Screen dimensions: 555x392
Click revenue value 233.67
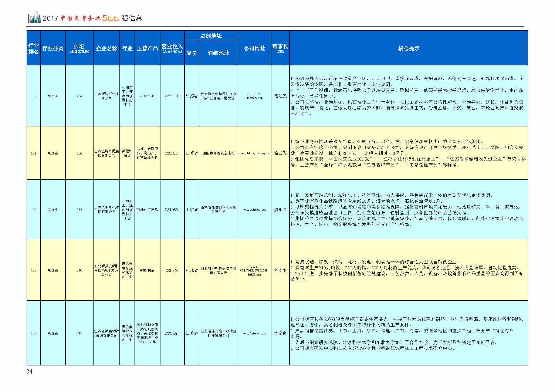click(x=171, y=333)
